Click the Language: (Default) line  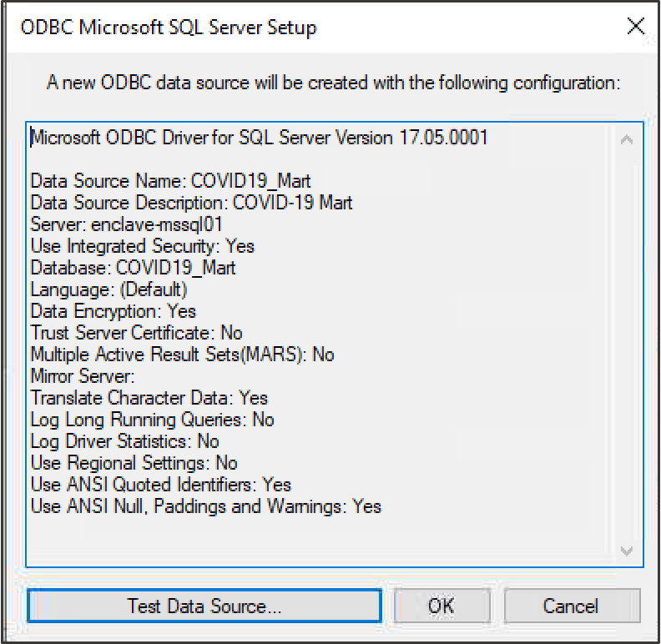108,289
